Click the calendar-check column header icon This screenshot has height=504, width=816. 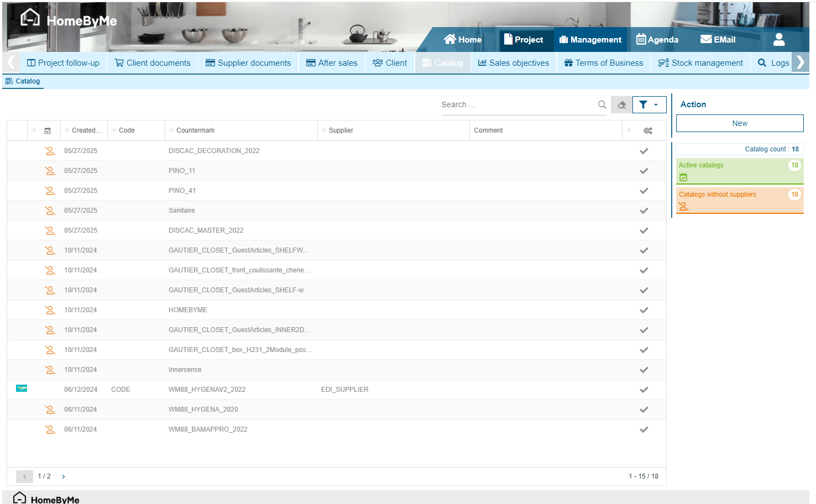click(48, 130)
